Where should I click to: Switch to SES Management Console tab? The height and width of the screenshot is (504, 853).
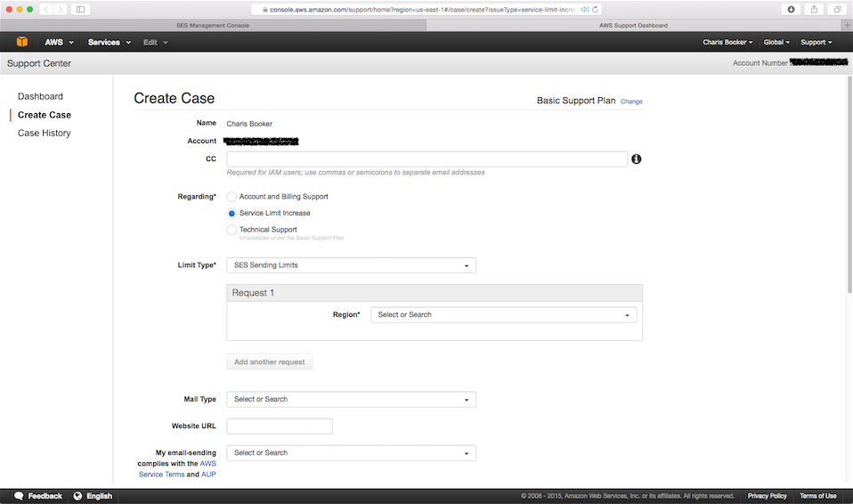[213, 25]
